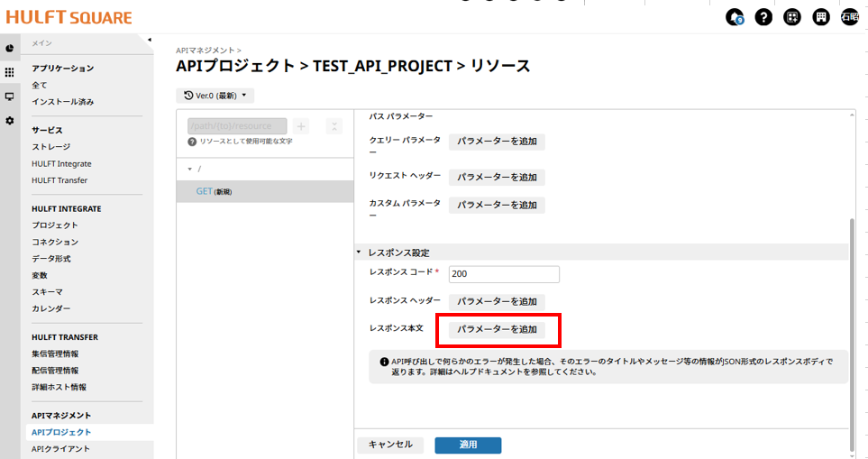Open the help question mark icon
Screen dimensions: 868x459
pos(763,17)
